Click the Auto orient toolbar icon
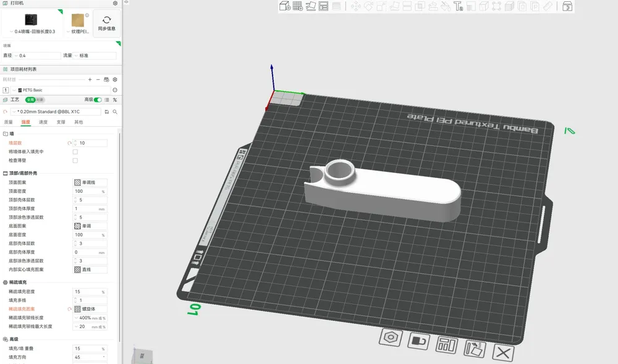Screen dimensions: 618x364 [x=311, y=6]
